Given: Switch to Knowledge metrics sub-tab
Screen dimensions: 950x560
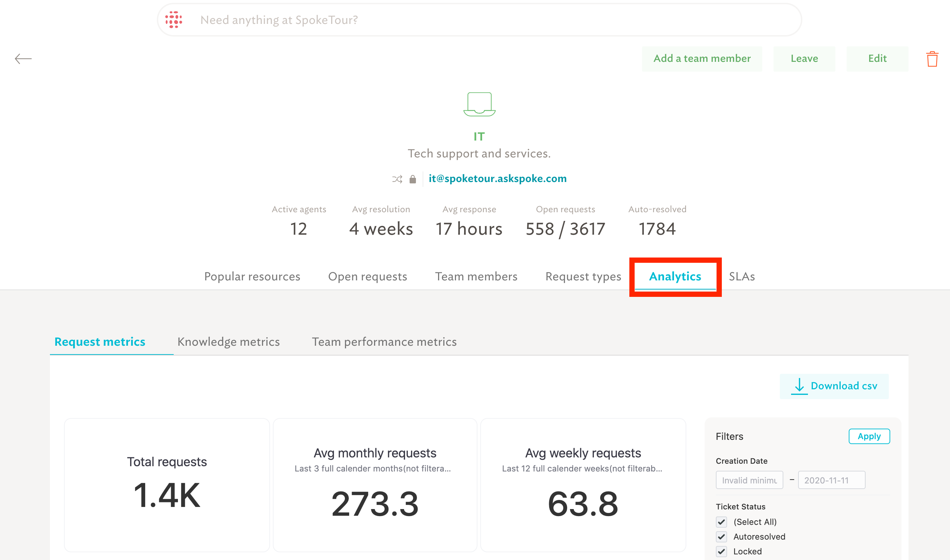Looking at the screenshot, I should pyautogui.click(x=229, y=341).
